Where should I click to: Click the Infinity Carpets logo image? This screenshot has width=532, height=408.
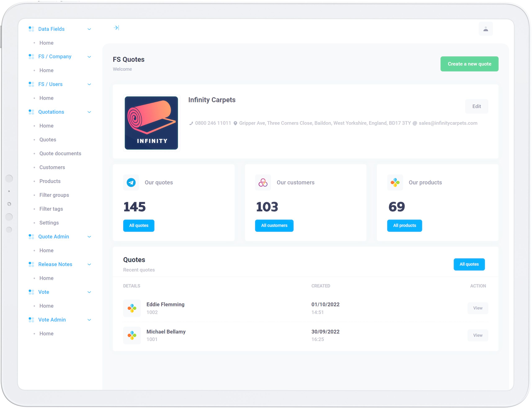(151, 123)
